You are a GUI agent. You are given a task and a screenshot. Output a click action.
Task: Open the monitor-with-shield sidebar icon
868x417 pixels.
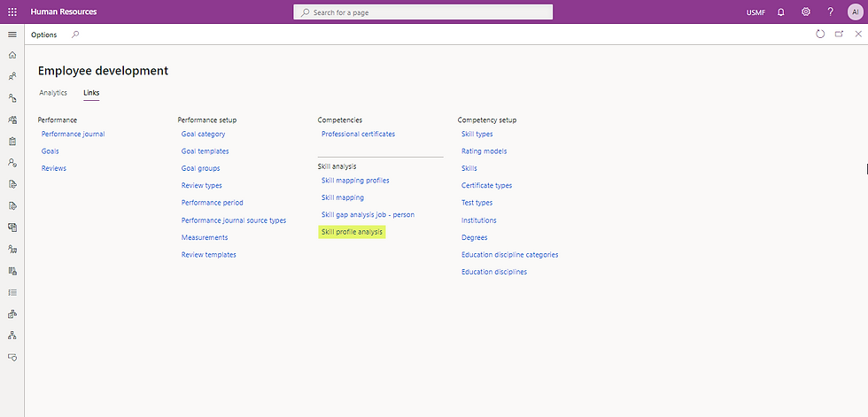point(12,357)
